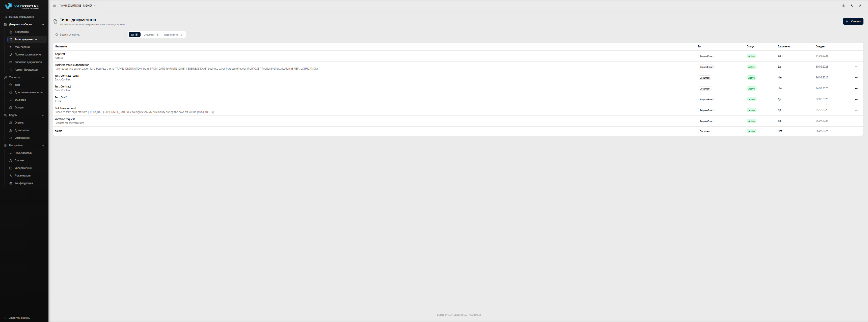868x322 pixels.
Task: Collapse the Кадры section
Action: point(43,115)
